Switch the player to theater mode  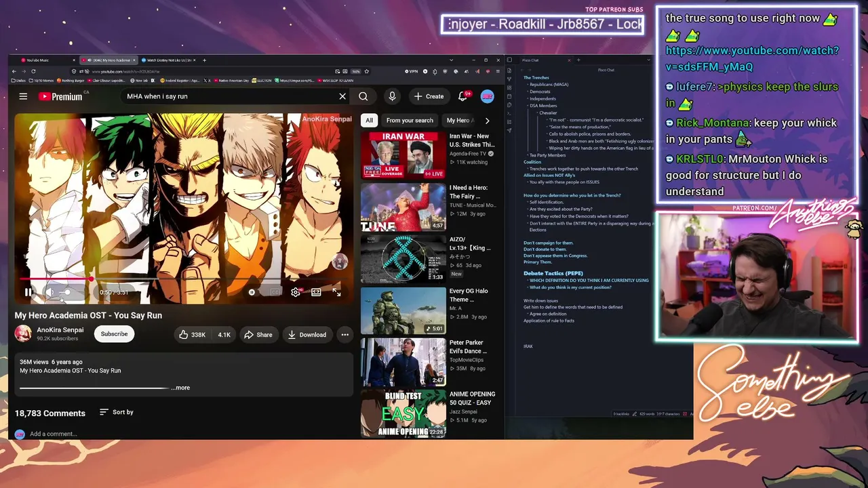[x=316, y=292]
